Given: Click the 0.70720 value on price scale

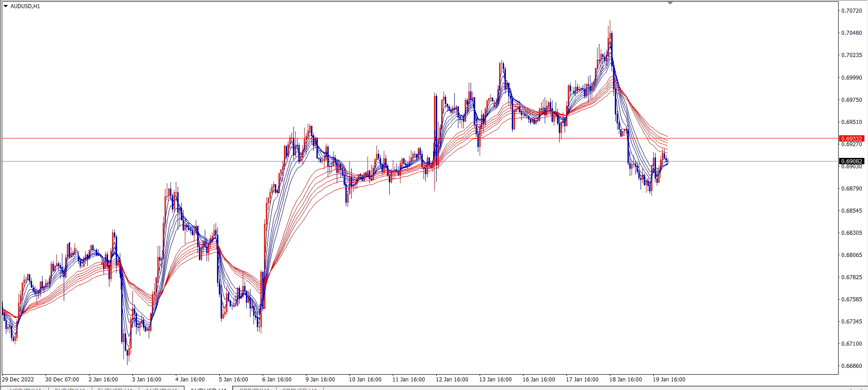Looking at the screenshot, I should [851, 10].
